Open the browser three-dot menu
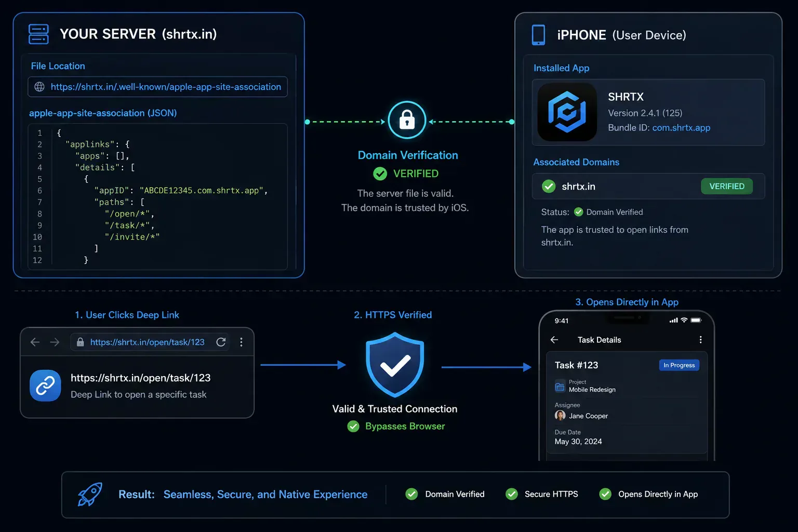This screenshot has width=798, height=532. [241, 342]
